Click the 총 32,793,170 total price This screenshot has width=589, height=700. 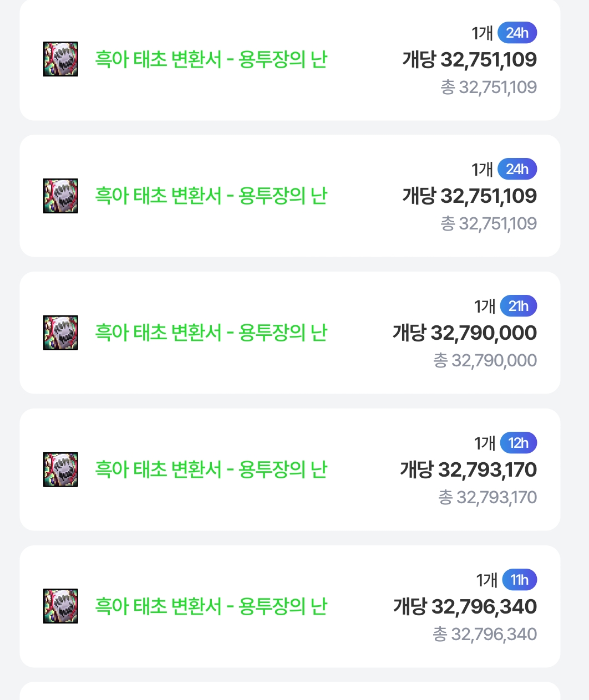(488, 498)
